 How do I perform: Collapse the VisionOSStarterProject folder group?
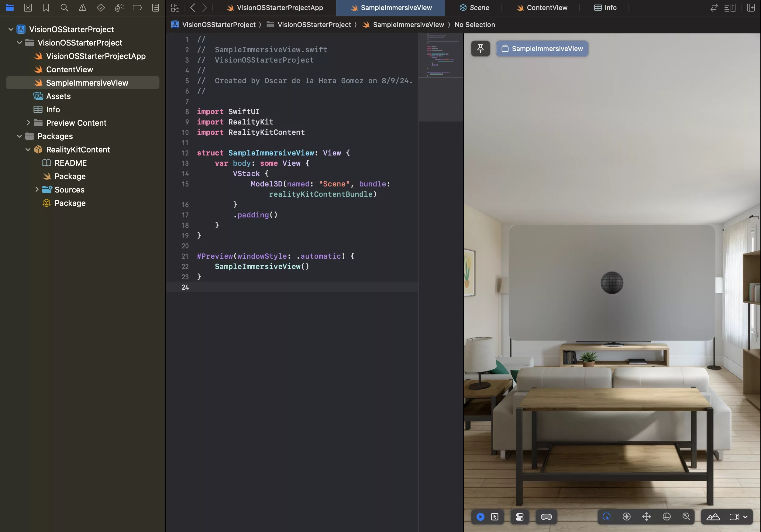coord(19,43)
